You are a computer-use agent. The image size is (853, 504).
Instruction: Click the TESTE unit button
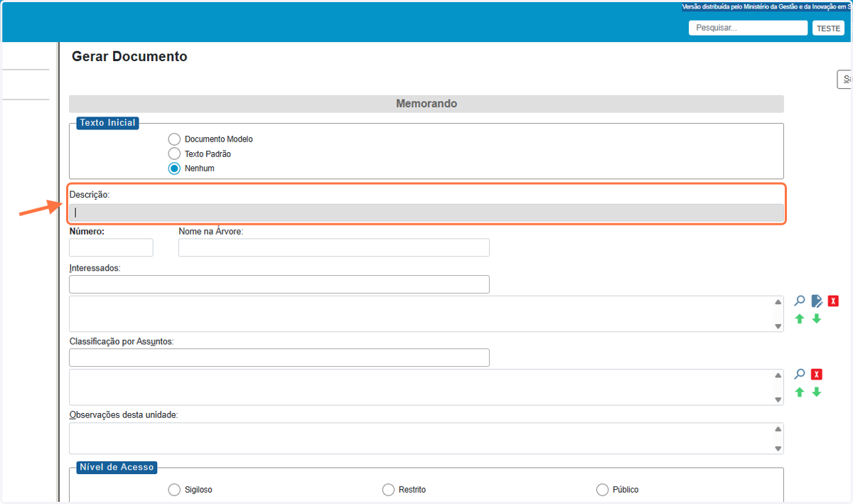tap(829, 28)
